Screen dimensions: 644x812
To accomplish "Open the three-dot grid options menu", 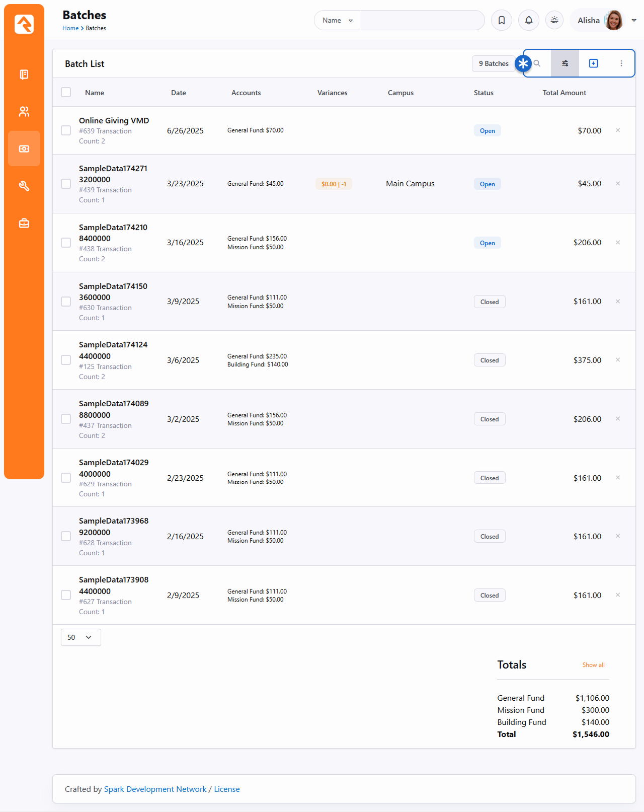I will (x=621, y=63).
